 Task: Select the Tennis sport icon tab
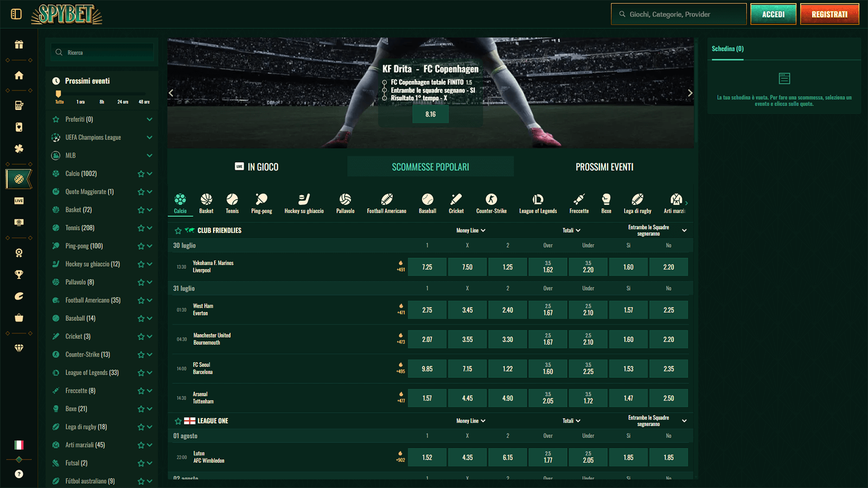tap(232, 203)
